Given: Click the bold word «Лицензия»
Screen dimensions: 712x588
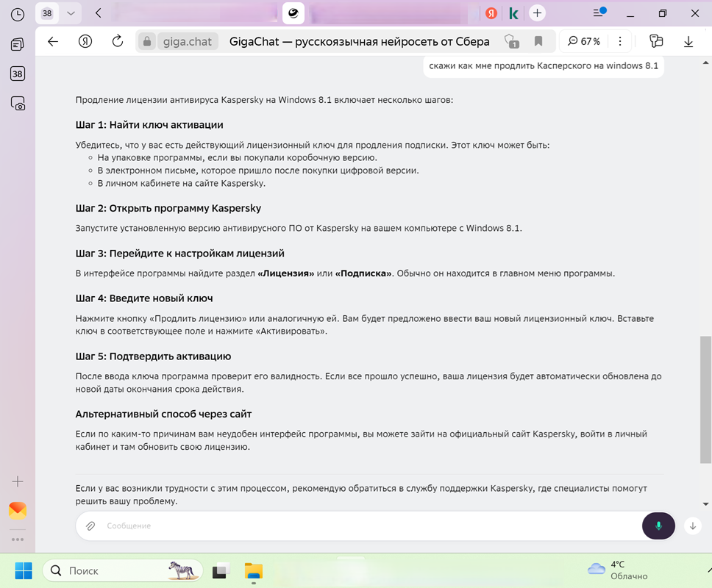Looking at the screenshot, I should [x=286, y=273].
